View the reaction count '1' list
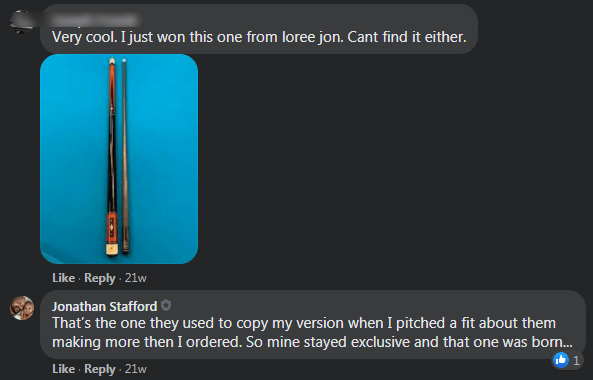The height and width of the screenshot is (380, 593). click(x=576, y=360)
